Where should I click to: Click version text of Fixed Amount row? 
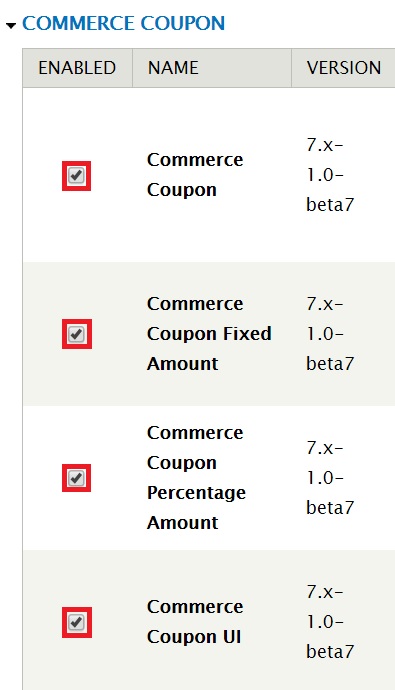click(x=330, y=334)
